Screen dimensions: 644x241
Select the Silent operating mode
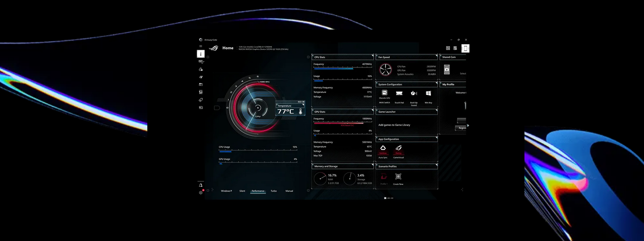point(242,191)
